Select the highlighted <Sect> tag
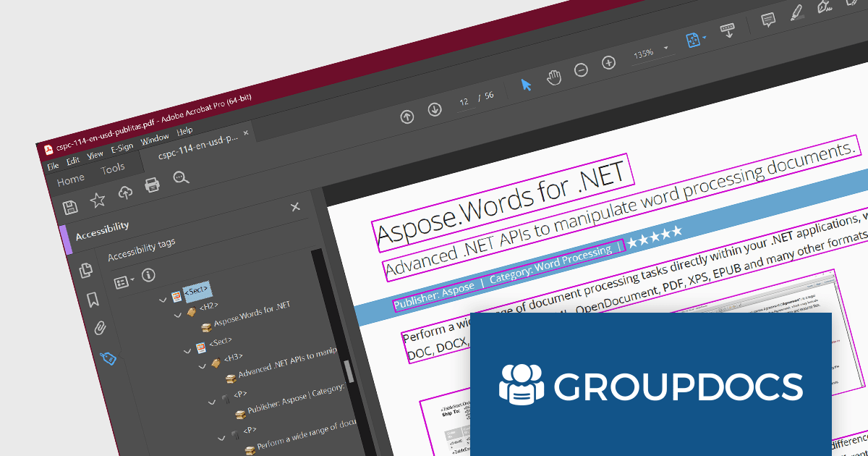This screenshot has height=456, width=868. (x=197, y=291)
